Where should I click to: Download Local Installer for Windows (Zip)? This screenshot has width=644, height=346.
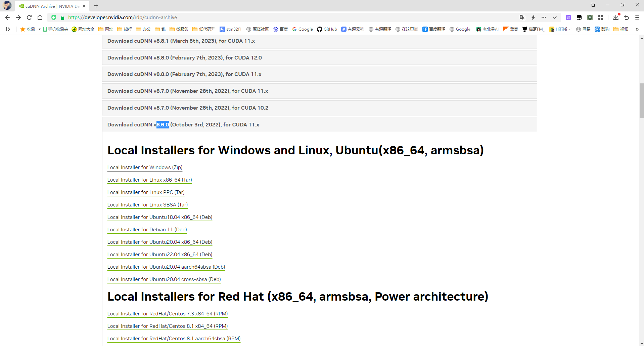pyautogui.click(x=145, y=167)
